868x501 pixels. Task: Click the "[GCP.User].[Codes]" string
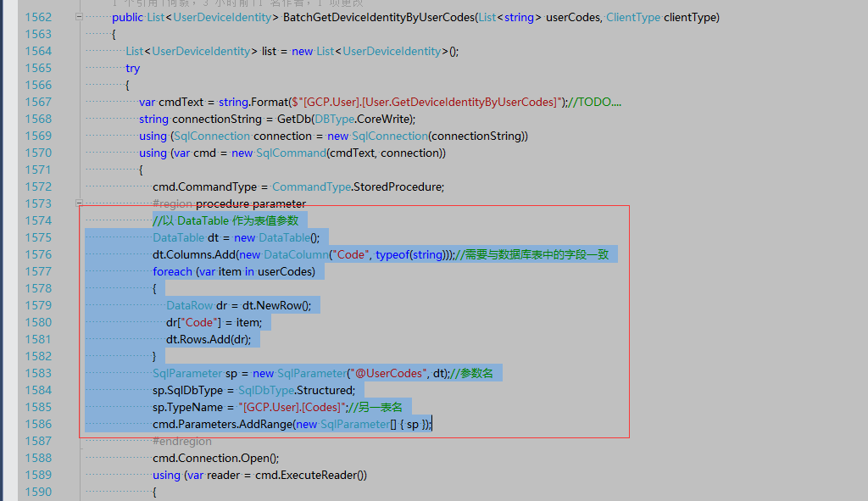(292, 407)
